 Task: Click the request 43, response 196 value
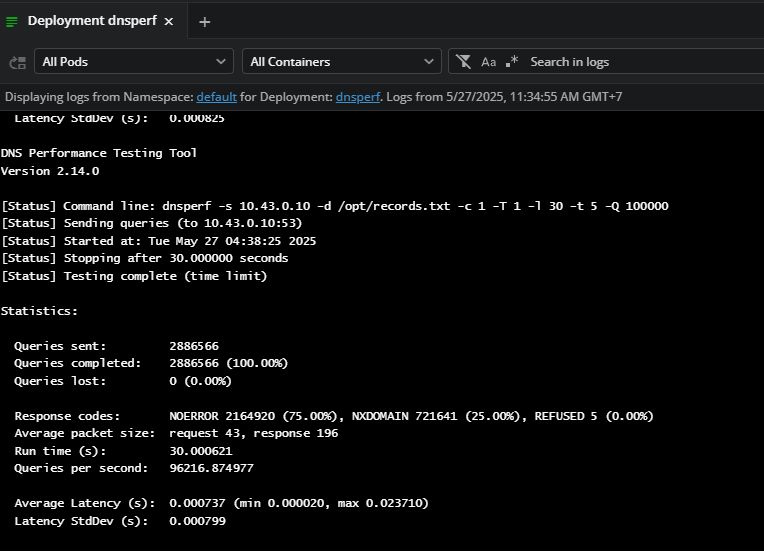point(253,433)
